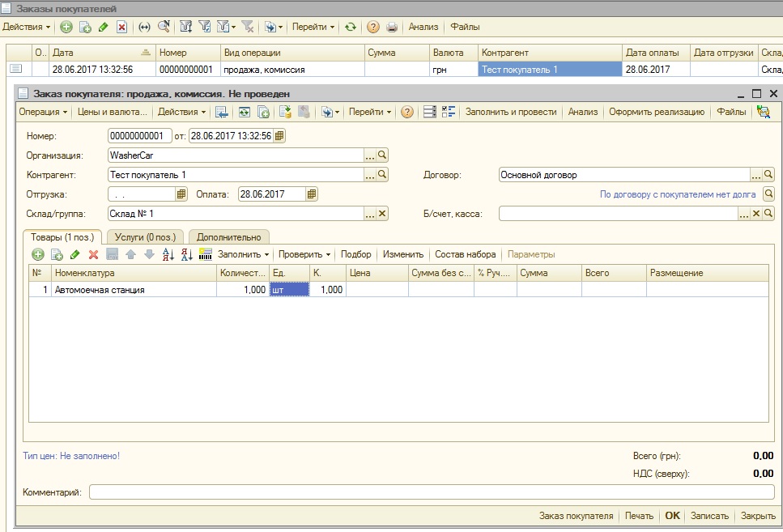
Task: Open the calendar picker beside the Оплата date
Action: click(x=312, y=194)
